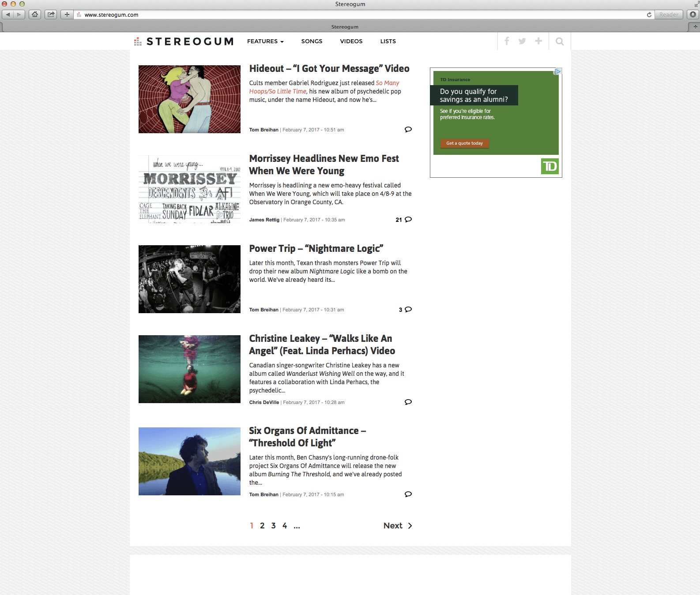Screen dimensions: 700x595
Task: Click the share icon in Safari toolbar
Action: click(x=51, y=15)
